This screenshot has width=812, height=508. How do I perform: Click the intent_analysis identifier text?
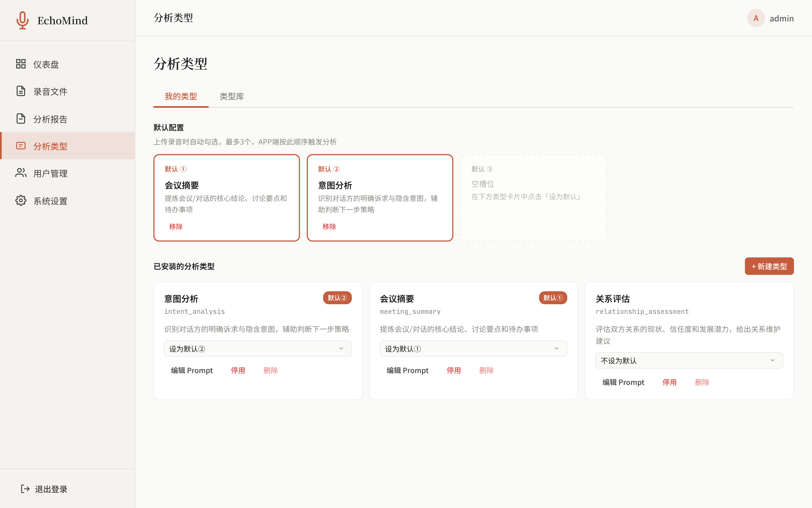[x=194, y=312]
